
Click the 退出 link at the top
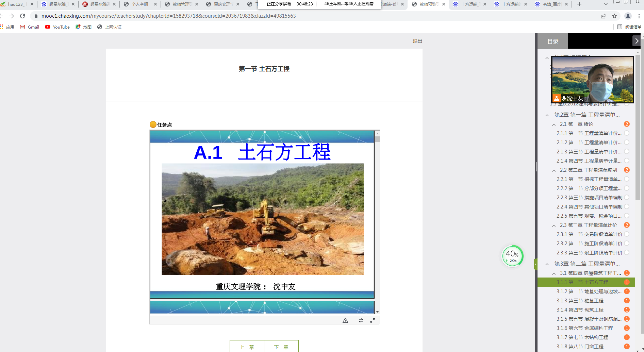point(417,41)
